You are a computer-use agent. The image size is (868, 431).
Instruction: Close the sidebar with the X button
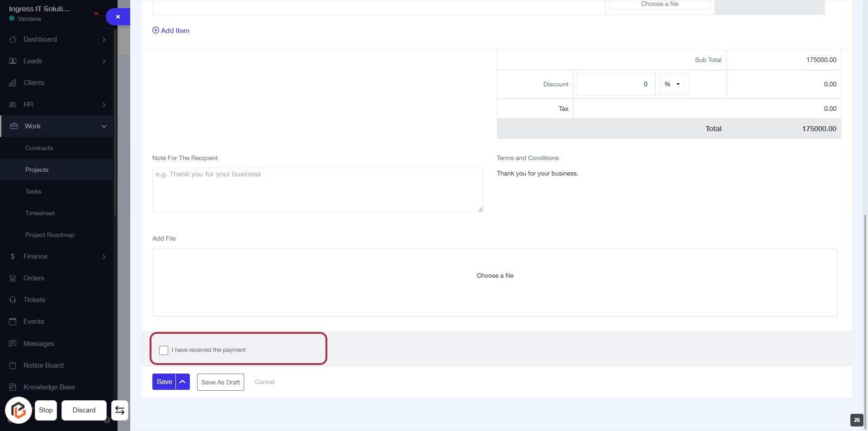(118, 17)
